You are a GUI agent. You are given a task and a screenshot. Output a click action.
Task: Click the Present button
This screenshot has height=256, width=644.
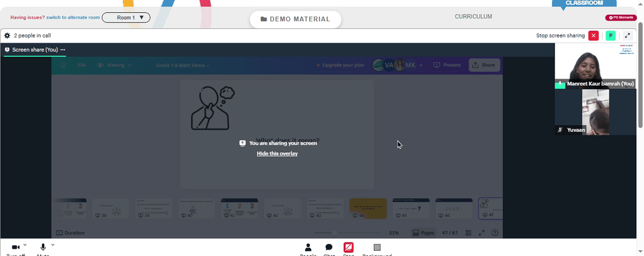click(x=448, y=65)
